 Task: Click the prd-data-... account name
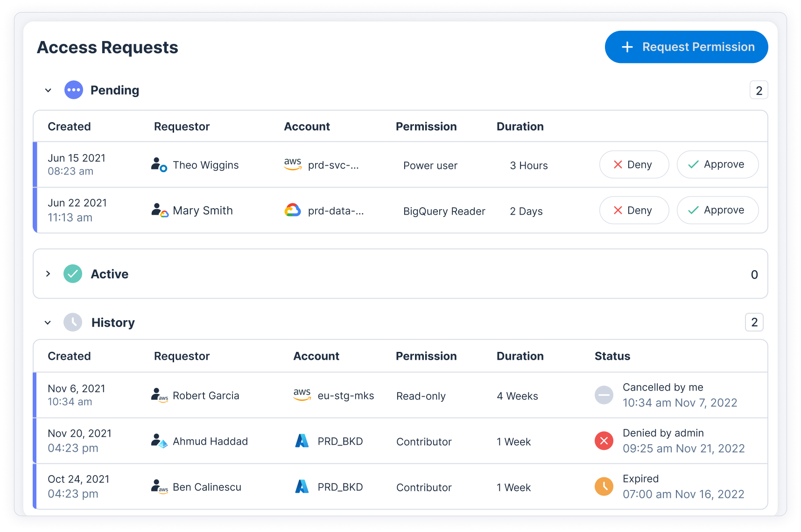[336, 211]
